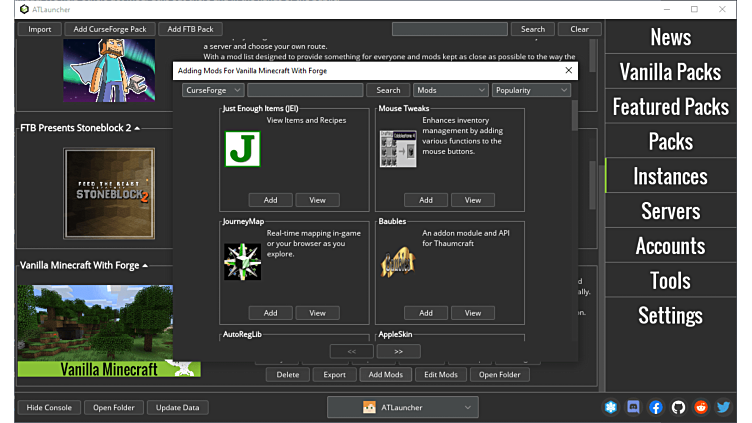
Task: Click the AutoRegLib mod title
Action: click(242, 334)
